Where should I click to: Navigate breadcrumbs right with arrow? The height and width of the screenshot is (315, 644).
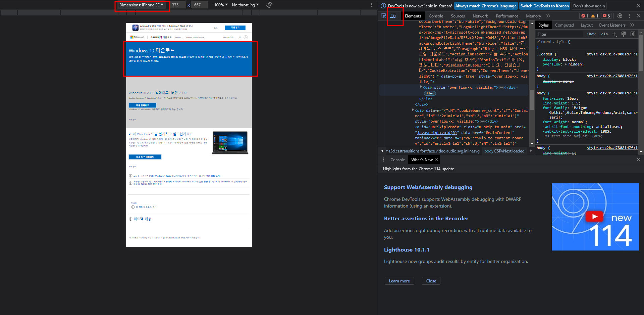tap(531, 151)
